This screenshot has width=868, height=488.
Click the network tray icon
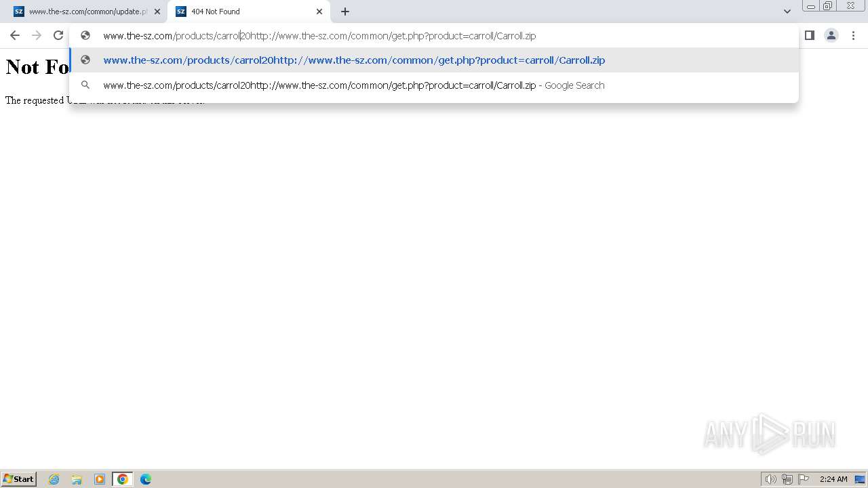coord(787,479)
